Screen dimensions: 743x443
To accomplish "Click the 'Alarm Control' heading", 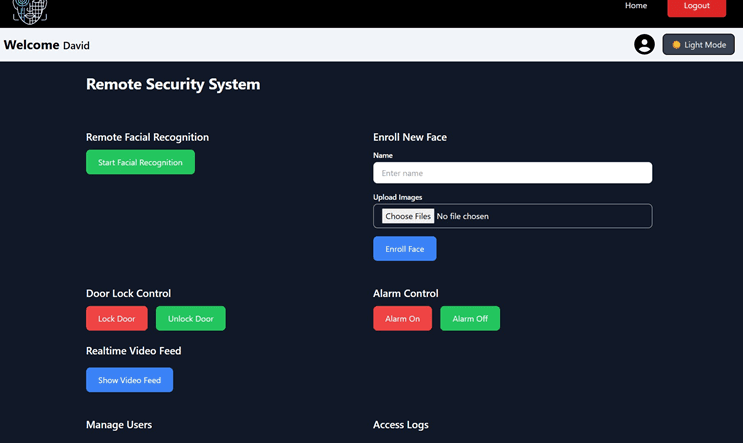I will [406, 293].
